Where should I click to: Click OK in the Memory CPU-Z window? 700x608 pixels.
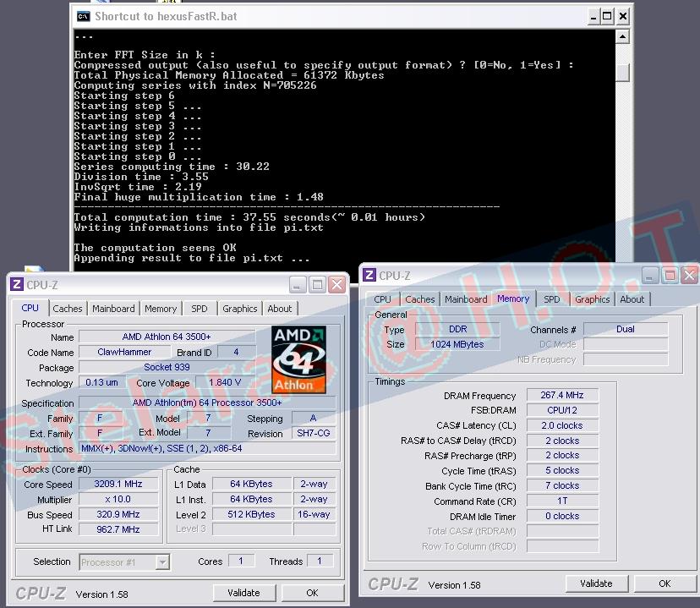(x=664, y=583)
